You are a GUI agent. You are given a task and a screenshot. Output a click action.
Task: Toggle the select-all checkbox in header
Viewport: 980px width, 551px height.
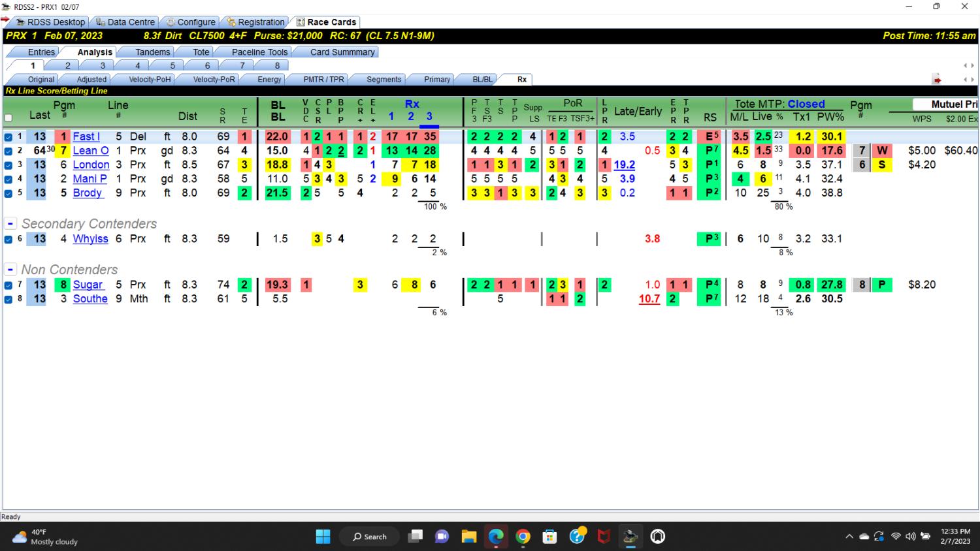(8, 118)
